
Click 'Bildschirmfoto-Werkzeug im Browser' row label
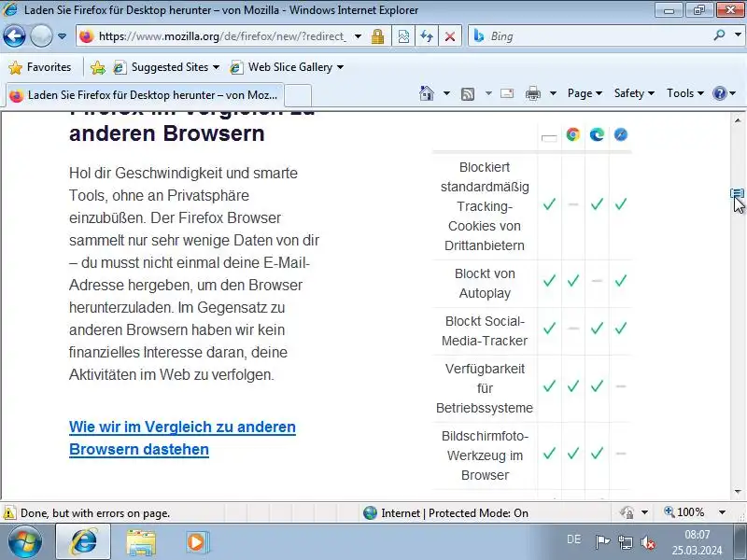click(485, 455)
